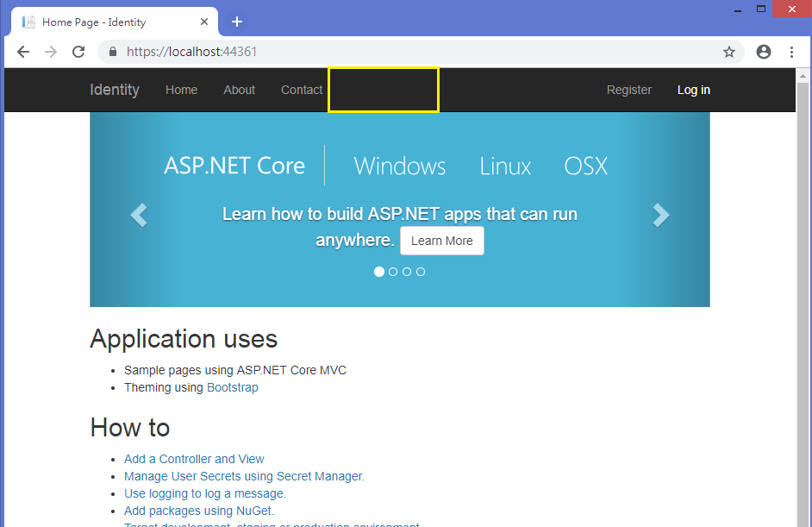Open the Chrome three-dot menu
The width and height of the screenshot is (812, 527).
[791, 52]
